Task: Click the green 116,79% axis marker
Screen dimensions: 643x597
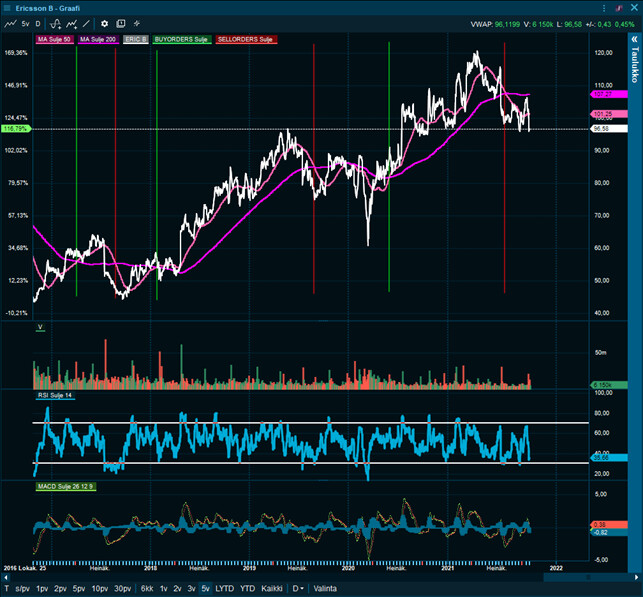Action: (16, 129)
